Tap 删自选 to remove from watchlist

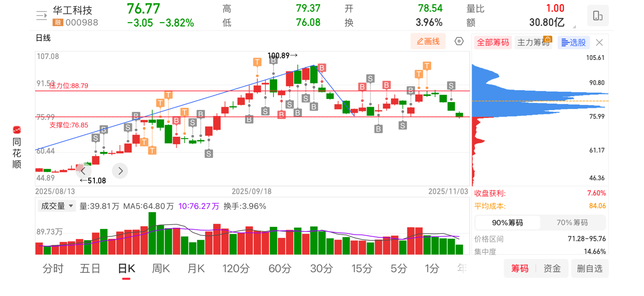coord(590,269)
